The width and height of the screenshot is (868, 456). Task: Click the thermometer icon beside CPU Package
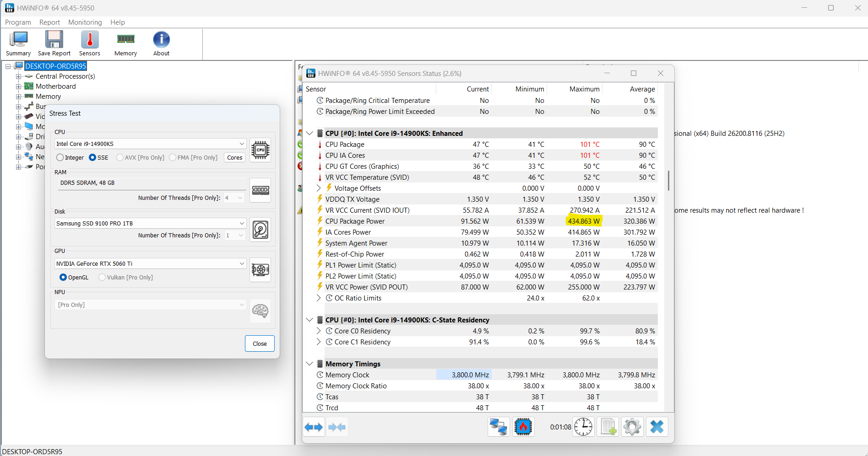point(320,145)
